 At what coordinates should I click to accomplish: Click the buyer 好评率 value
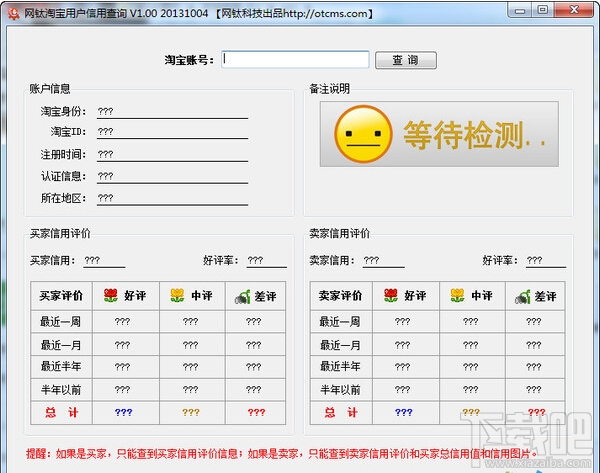point(266,261)
